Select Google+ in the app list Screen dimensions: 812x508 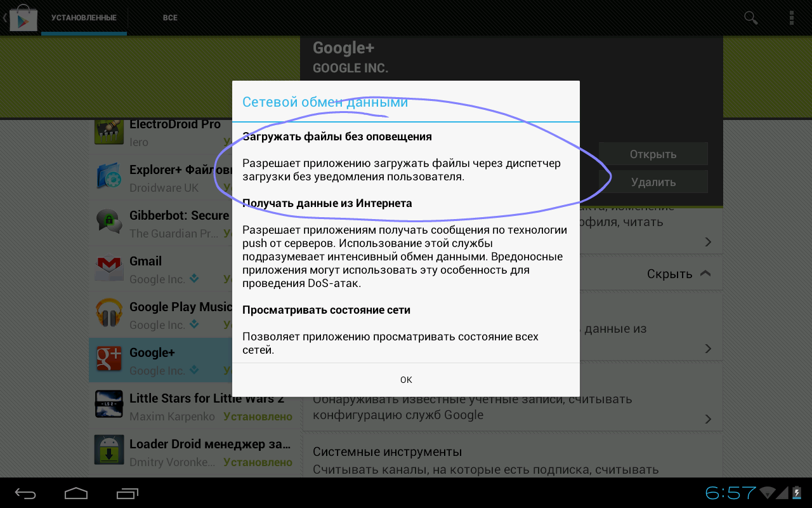(194, 361)
